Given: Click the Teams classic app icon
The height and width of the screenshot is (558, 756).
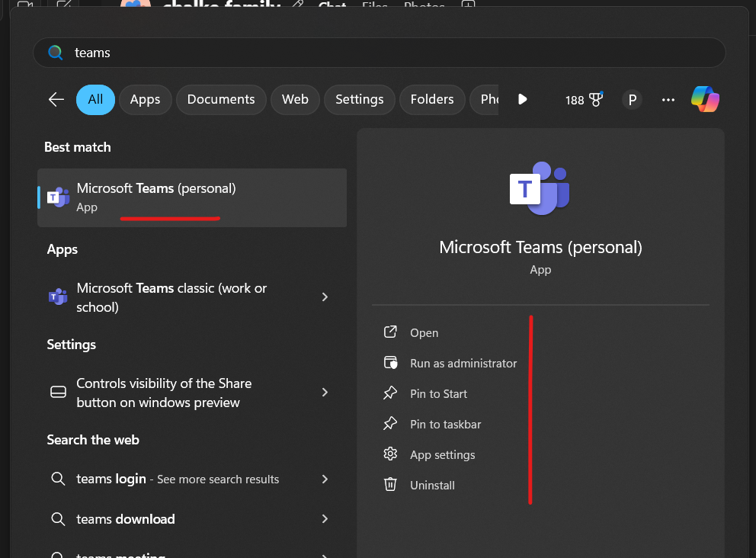Looking at the screenshot, I should [x=59, y=297].
